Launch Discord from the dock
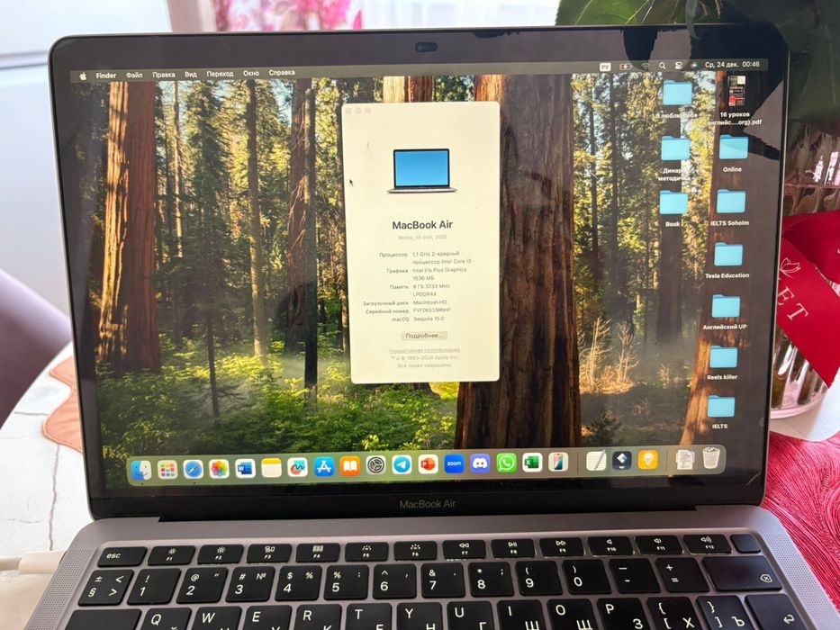 (480, 463)
